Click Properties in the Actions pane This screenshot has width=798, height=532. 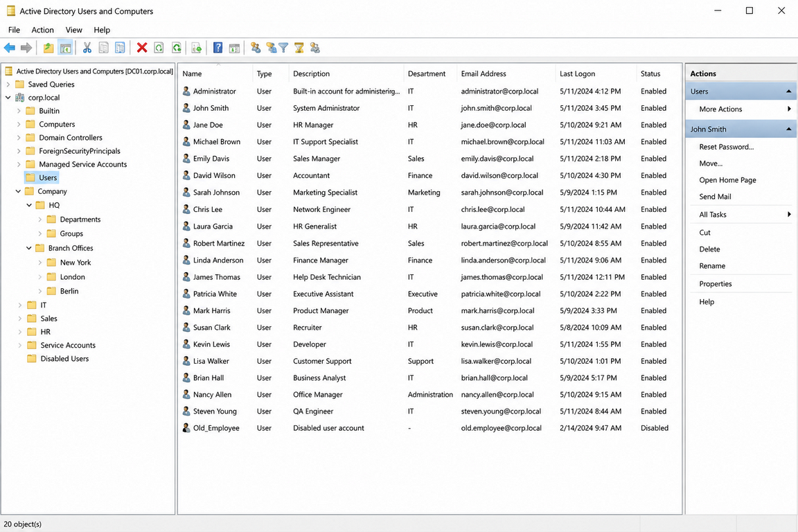tap(715, 283)
